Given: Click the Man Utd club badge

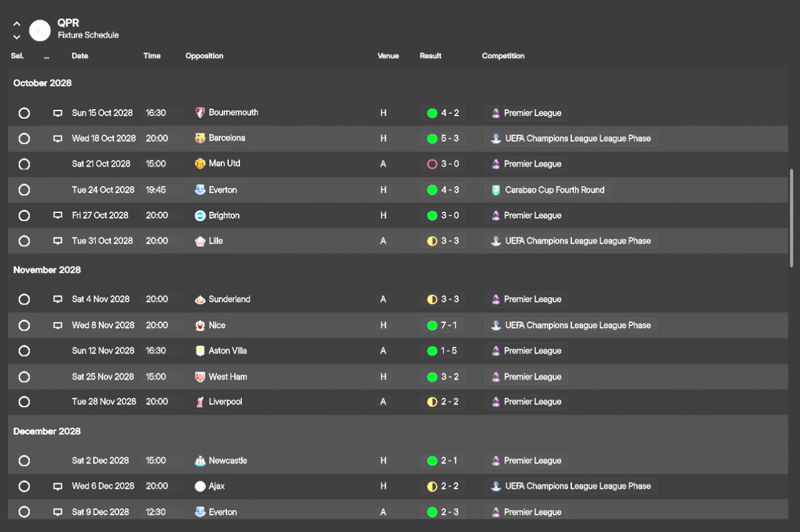Looking at the screenshot, I should [x=200, y=164].
